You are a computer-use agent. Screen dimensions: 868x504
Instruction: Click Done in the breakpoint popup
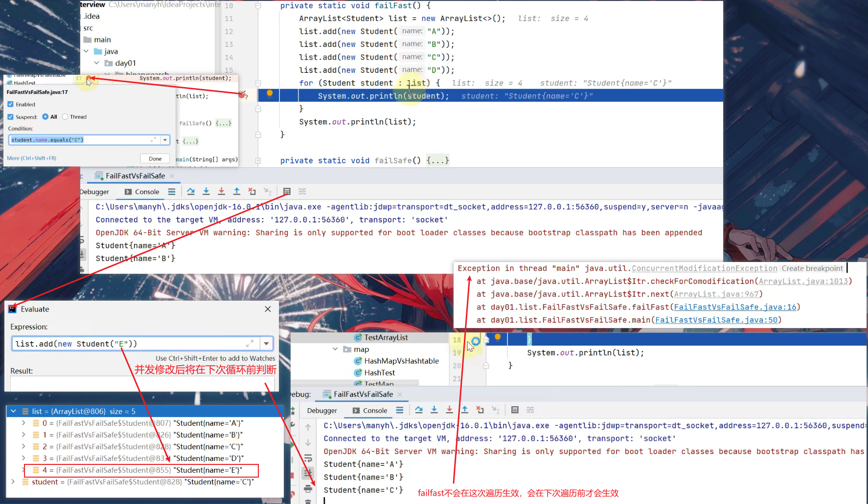click(155, 158)
